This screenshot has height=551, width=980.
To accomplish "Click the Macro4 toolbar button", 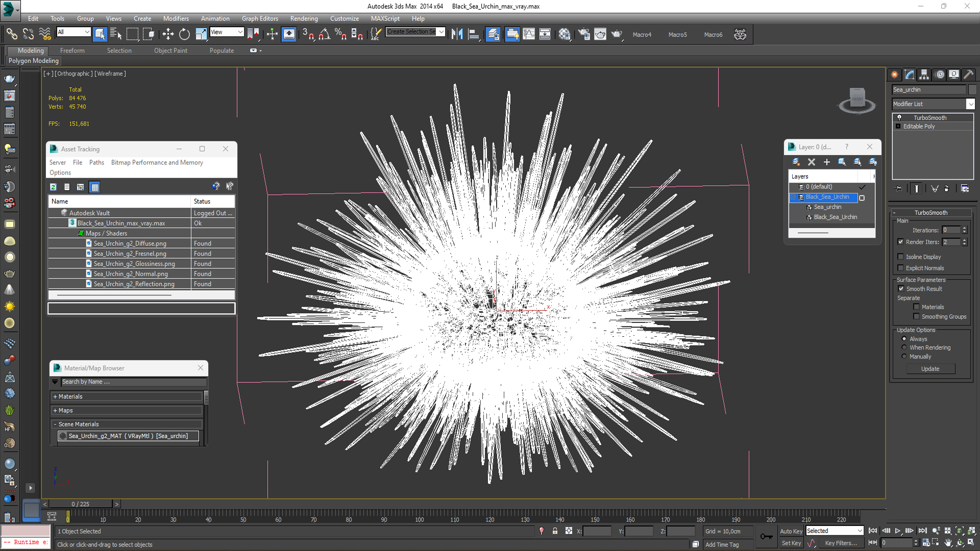I will [642, 35].
